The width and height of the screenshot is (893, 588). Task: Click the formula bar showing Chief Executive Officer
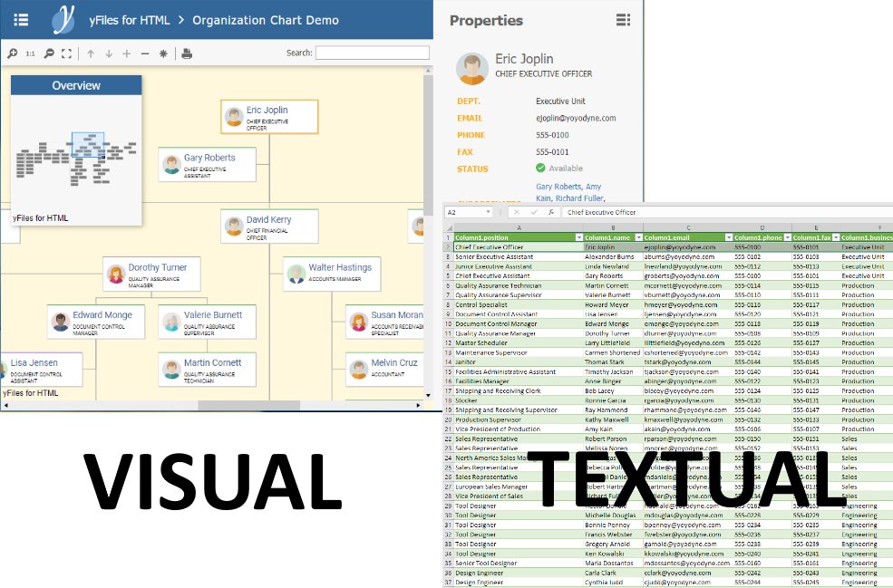click(728, 212)
